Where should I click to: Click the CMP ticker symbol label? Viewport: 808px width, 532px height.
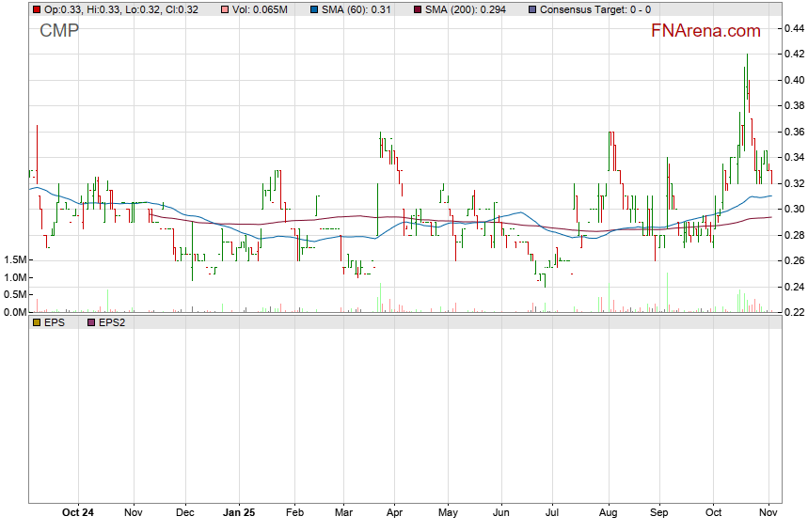click(x=59, y=31)
